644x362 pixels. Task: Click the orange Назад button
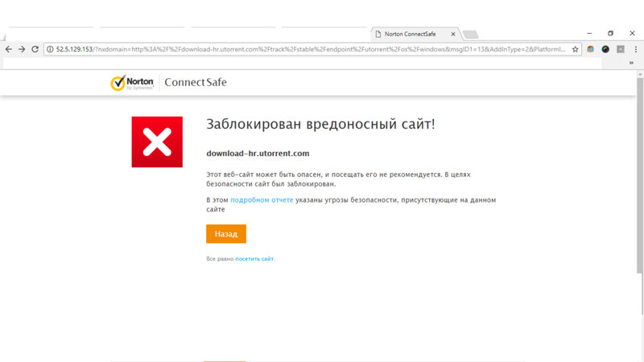coord(226,233)
